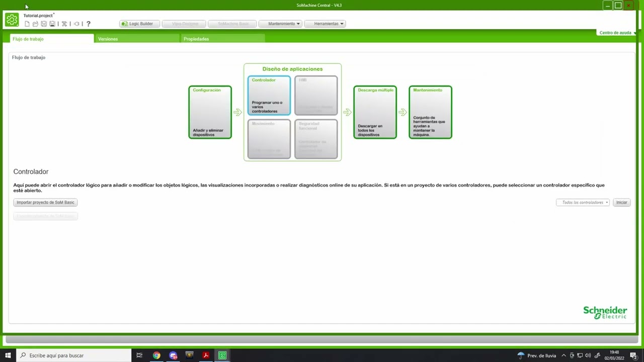The width and height of the screenshot is (644, 362).
Task: Select the Controlador workflow tile
Action: [269, 96]
